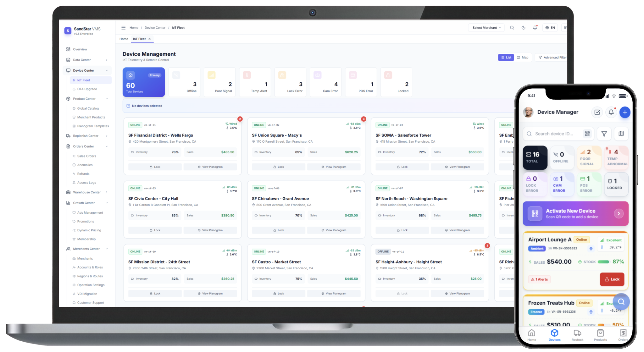Image resolution: width=644 pixels, height=352 pixels.
Task: Tap the funnel filter icon on phone
Action: (x=604, y=134)
